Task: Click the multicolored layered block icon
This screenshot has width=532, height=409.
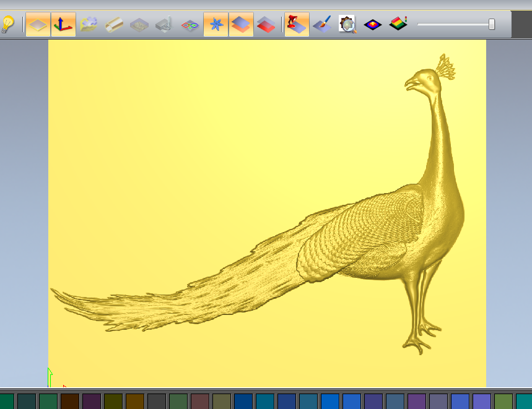Action: 398,25
